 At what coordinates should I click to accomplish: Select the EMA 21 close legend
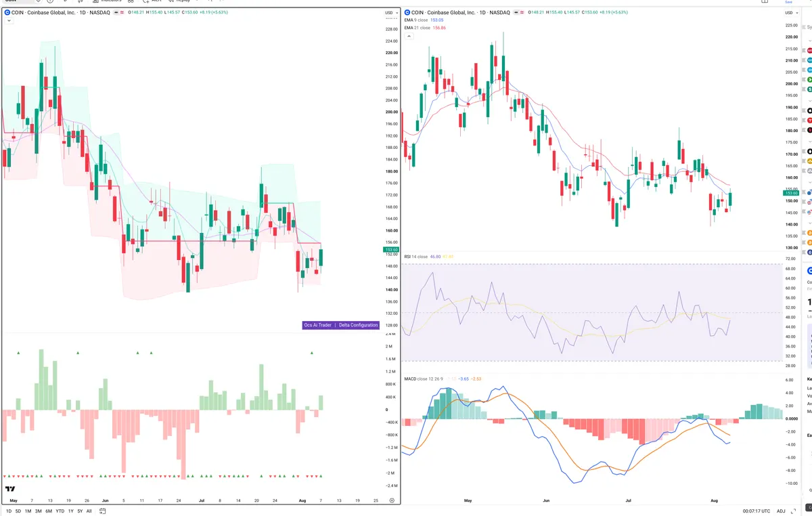coord(418,27)
